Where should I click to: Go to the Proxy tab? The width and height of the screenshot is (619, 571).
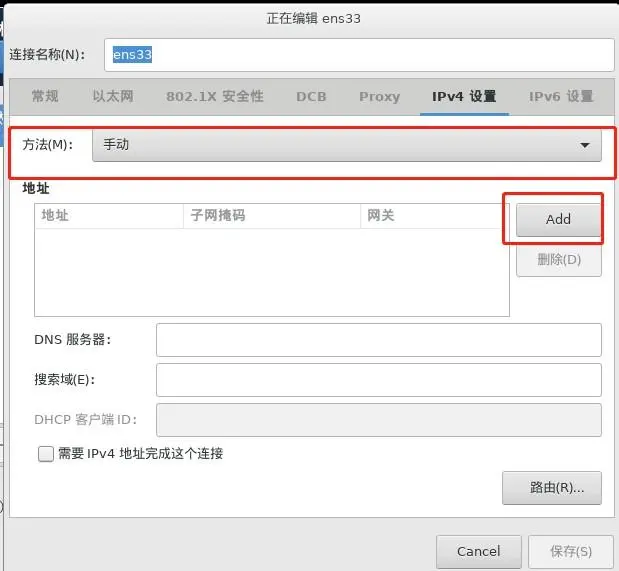pos(379,96)
